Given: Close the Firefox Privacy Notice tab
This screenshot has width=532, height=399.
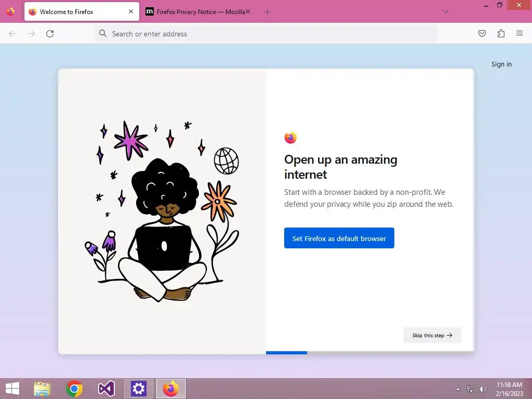Looking at the screenshot, I should [x=248, y=11].
